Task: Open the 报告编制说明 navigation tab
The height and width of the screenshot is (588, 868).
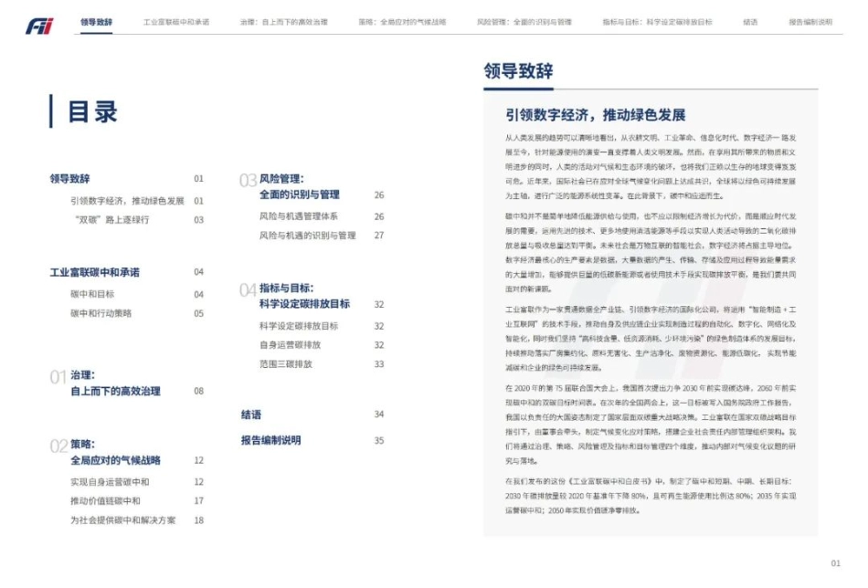Action: point(810,22)
